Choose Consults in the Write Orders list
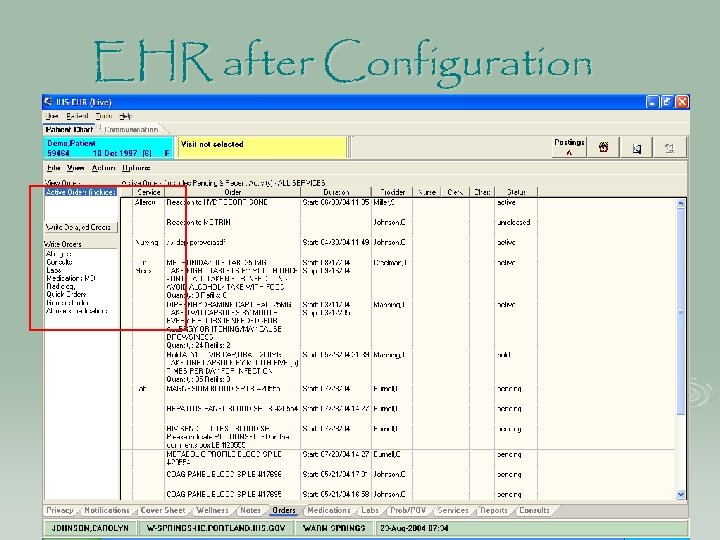 click(59, 262)
